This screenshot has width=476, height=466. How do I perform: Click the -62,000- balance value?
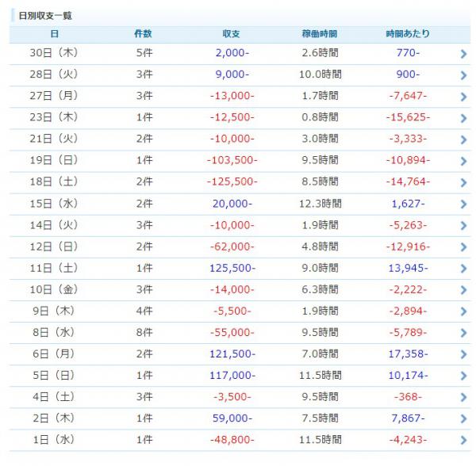pos(232,246)
